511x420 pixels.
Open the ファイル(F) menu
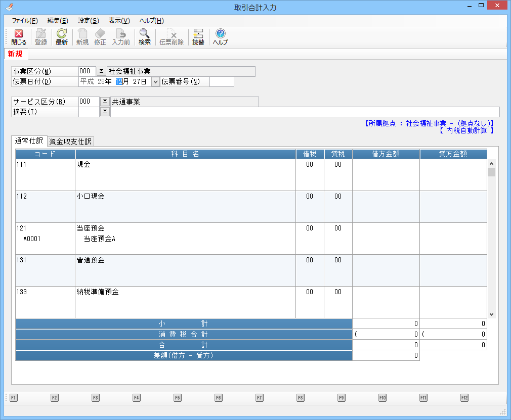tap(25, 21)
